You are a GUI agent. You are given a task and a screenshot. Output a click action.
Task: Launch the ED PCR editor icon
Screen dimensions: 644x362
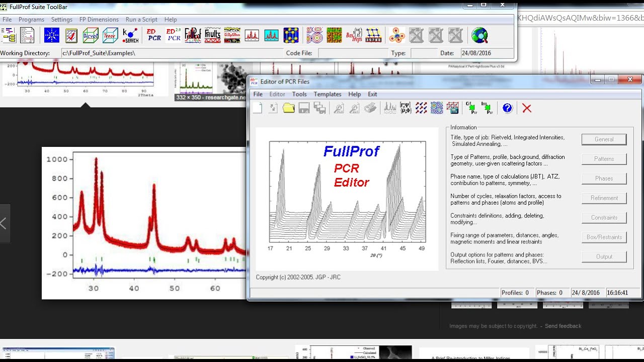tap(154, 35)
